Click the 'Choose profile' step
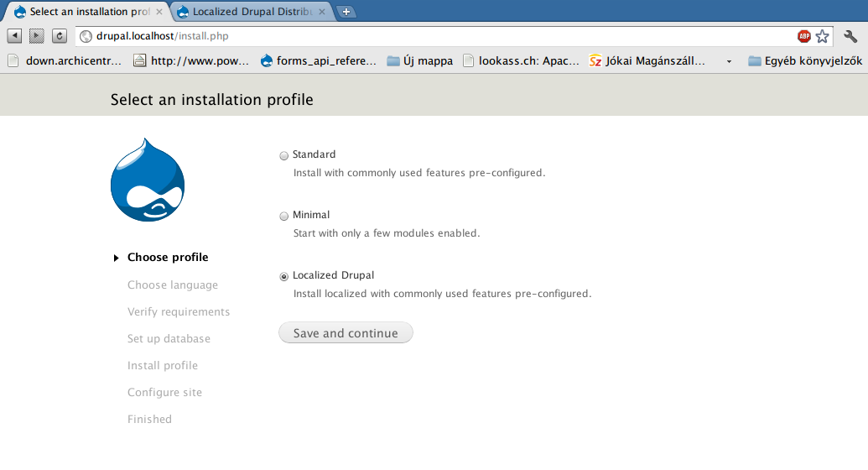The height and width of the screenshot is (470, 868). [168, 257]
